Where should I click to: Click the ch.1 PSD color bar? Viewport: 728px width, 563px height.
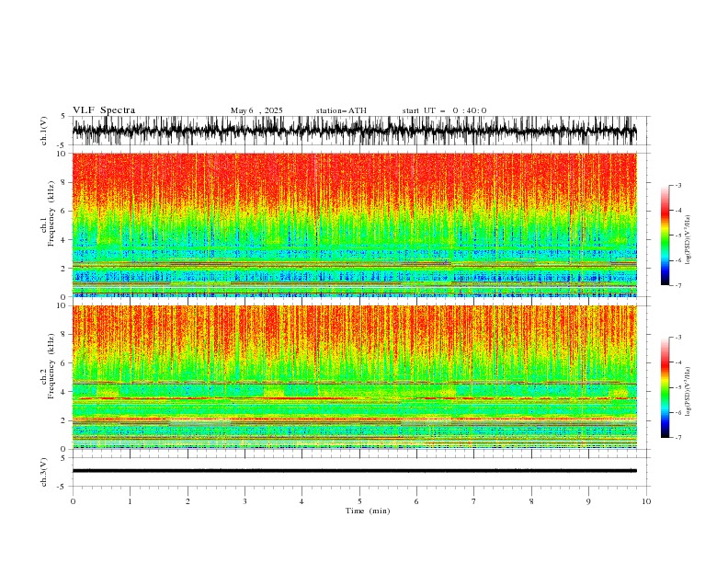click(665, 236)
